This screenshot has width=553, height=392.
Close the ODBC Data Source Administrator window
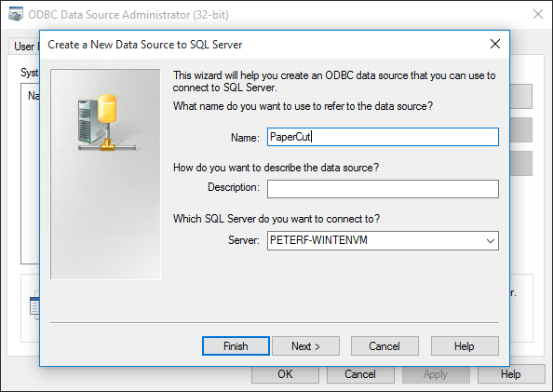pos(538,15)
